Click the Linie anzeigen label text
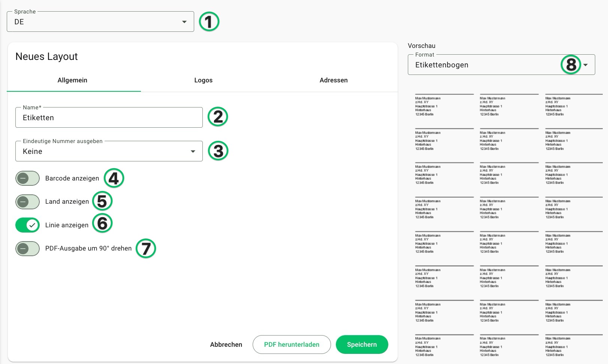The height and width of the screenshot is (364, 608). pos(67,225)
